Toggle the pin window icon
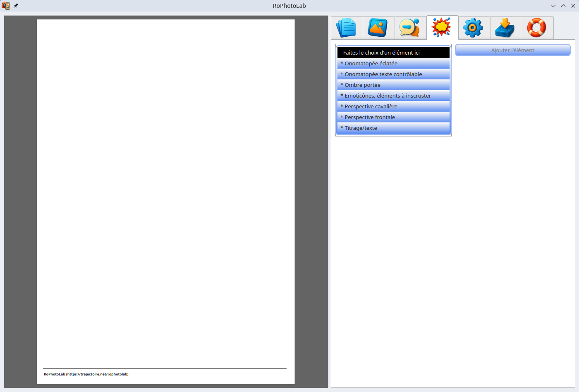This screenshot has width=579, height=392. (x=16, y=6)
